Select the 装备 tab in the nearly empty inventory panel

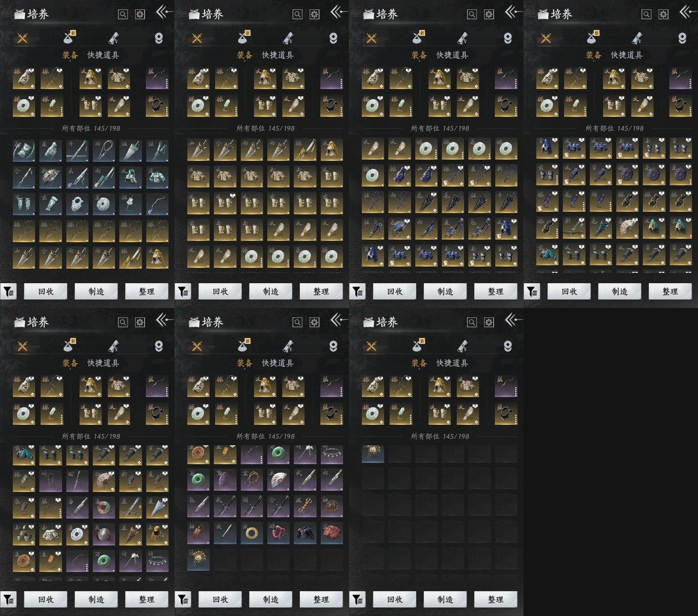[x=419, y=363]
